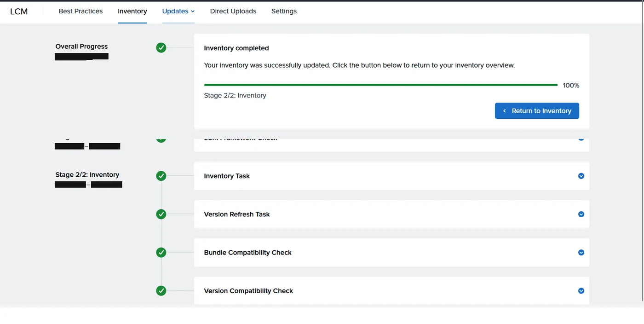This screenshot has width=644, height=324.
Task: Click the 100% progress value
Action: [571, 85]
